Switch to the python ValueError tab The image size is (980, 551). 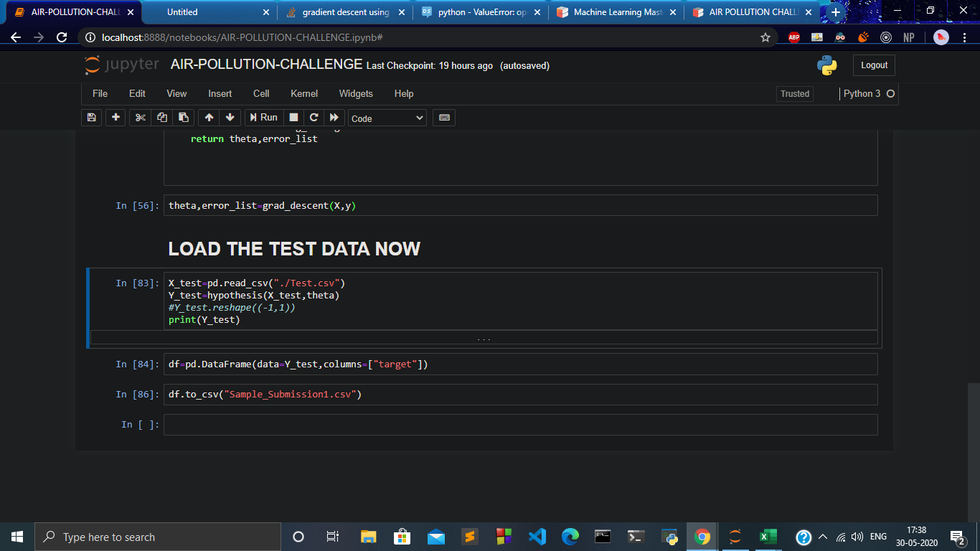click(x=481, y=12)
